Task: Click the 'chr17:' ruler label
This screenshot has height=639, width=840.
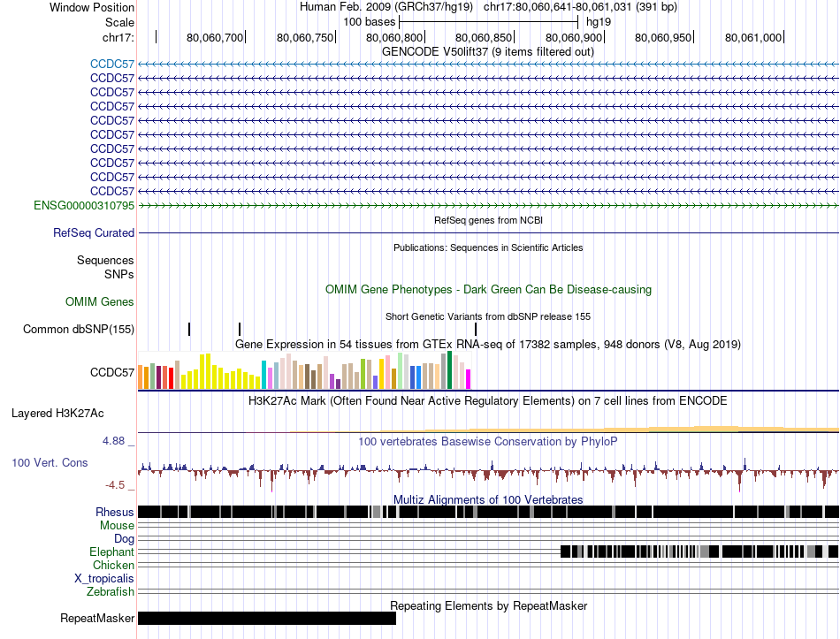Action: [x=118, y=37]
